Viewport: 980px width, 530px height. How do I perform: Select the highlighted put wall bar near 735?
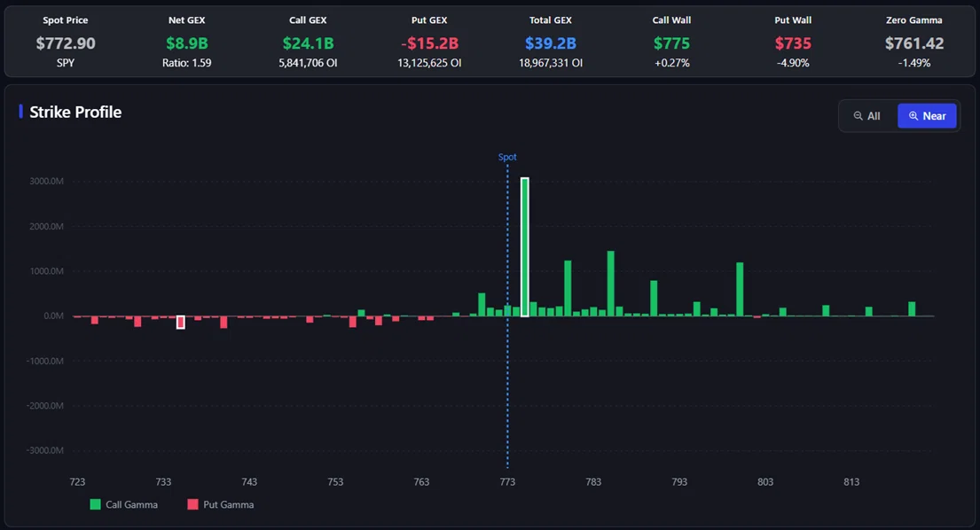point(181,322)
